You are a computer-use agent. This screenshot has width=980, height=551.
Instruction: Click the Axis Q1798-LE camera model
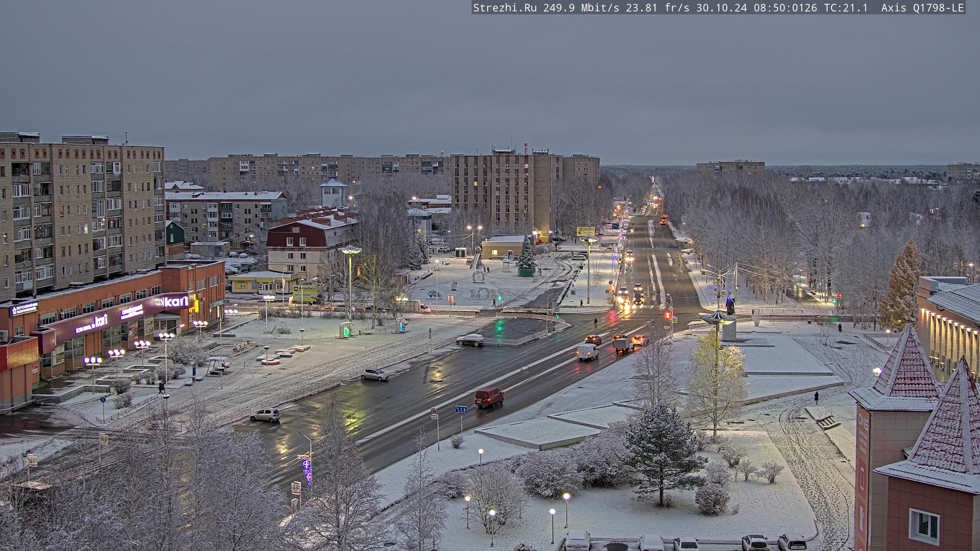point(923,8)
